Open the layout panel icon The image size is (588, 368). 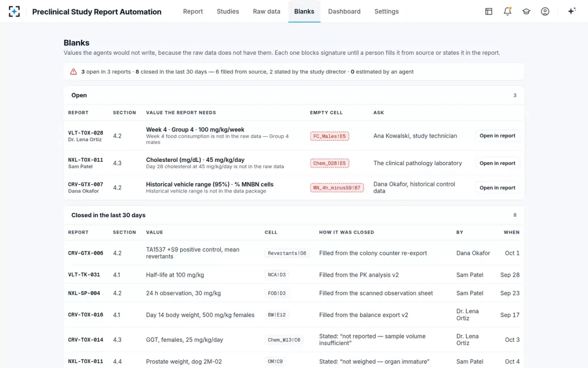click(x=489, y=11)
